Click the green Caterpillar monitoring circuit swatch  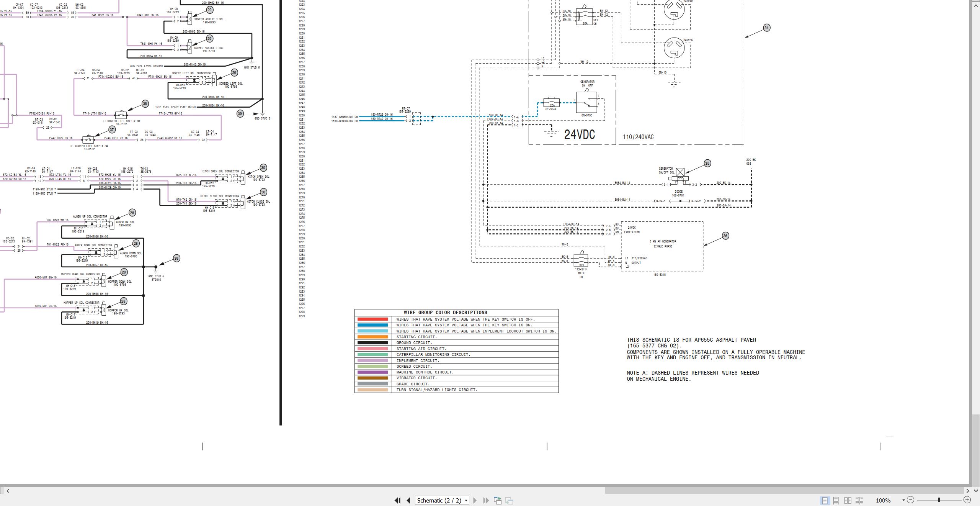click(372, 354)
